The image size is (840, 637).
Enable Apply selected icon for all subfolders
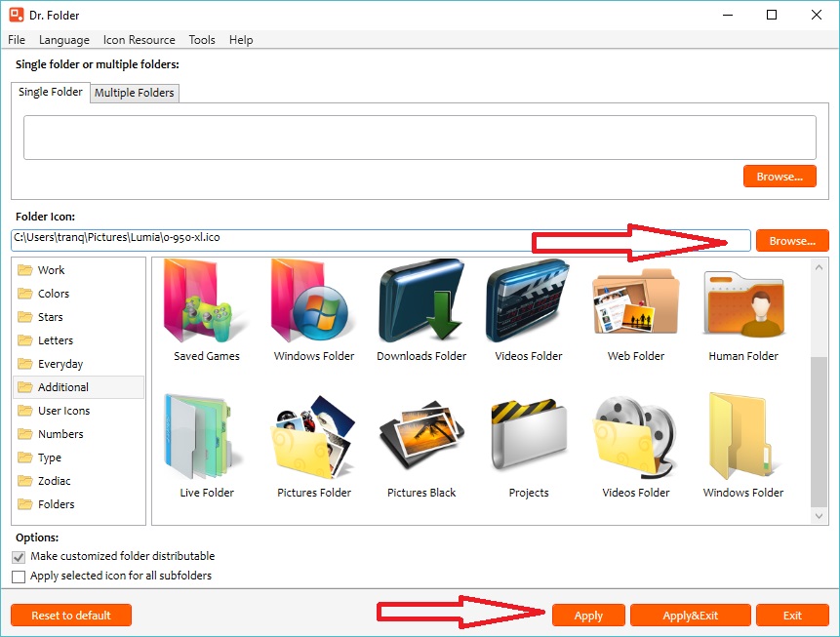(x=18, y=576)
